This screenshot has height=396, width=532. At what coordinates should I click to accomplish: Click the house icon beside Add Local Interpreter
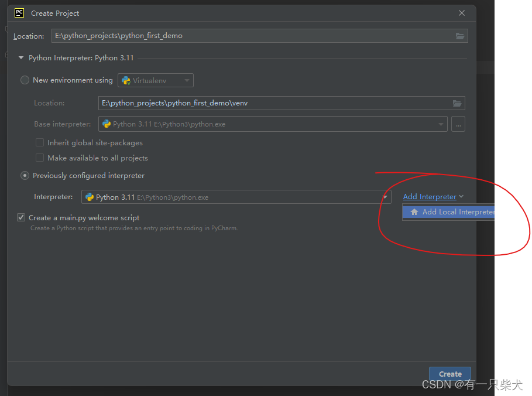(414, 212)
